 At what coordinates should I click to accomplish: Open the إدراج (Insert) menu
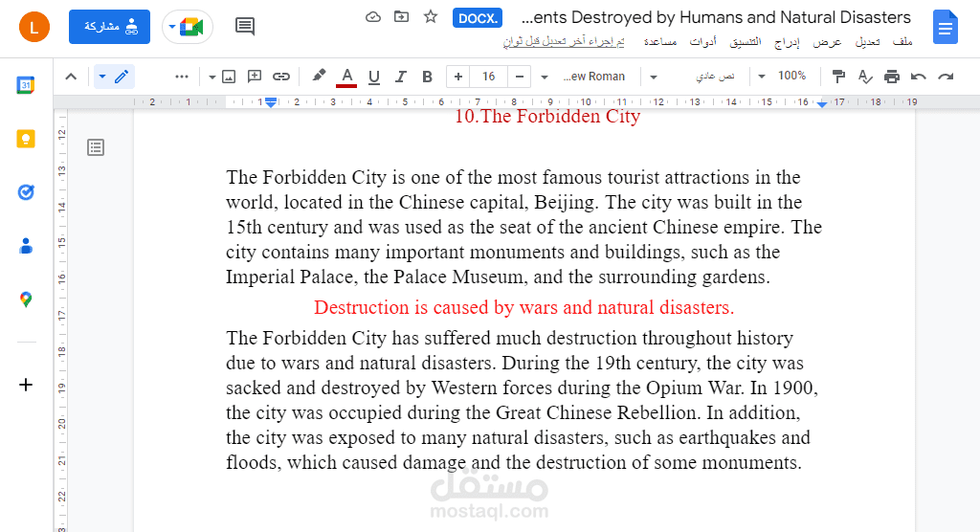click(x=787, y=41)
